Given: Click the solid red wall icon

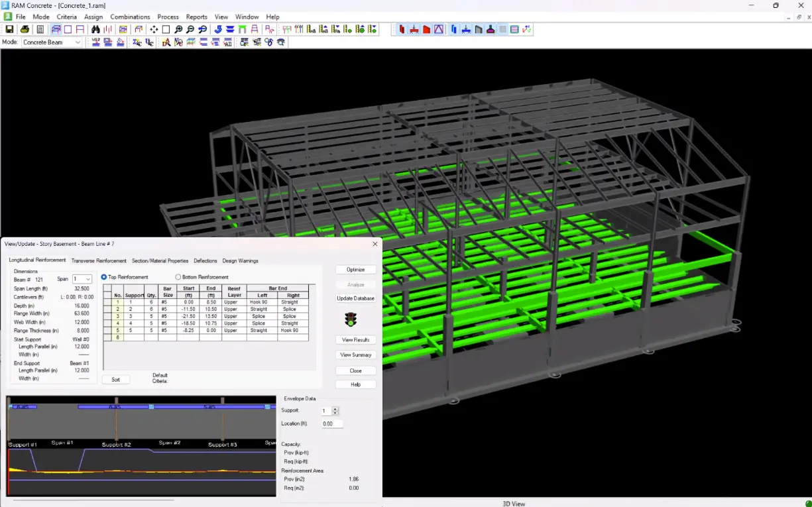Looking at the screenshot, I should pyautogui.click(x=426, y=29).
